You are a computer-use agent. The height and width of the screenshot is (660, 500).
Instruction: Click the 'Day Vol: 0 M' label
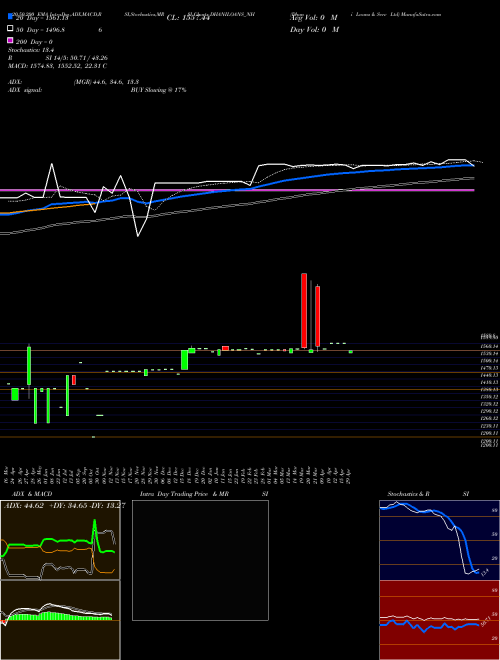(314, 30)
